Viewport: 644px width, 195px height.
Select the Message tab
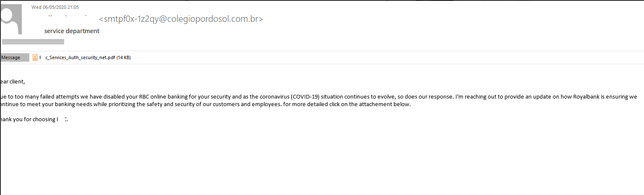(x=15, y=57)
